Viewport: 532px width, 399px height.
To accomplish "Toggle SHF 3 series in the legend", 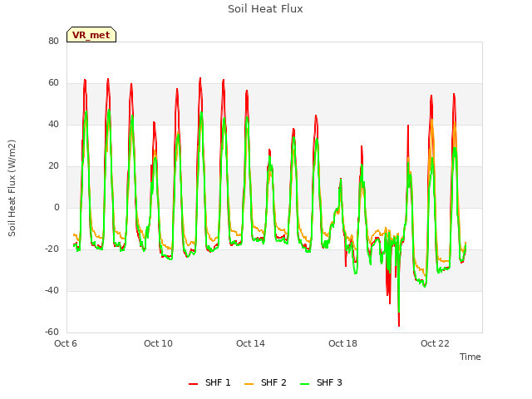I will pos(321,382).
